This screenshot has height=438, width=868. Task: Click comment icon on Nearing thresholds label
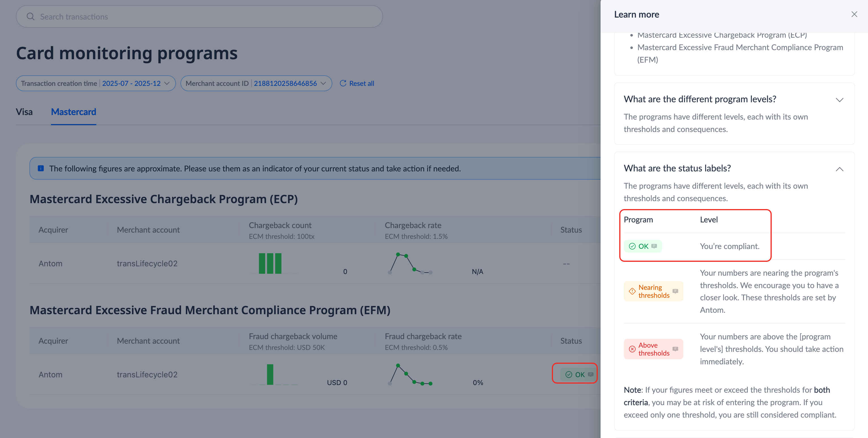point(675,291)
